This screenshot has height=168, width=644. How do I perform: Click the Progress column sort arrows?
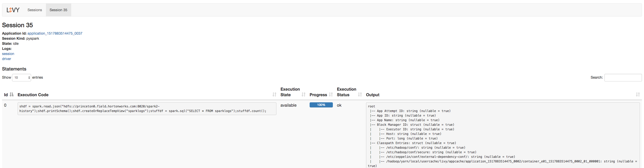pos(331,94)
